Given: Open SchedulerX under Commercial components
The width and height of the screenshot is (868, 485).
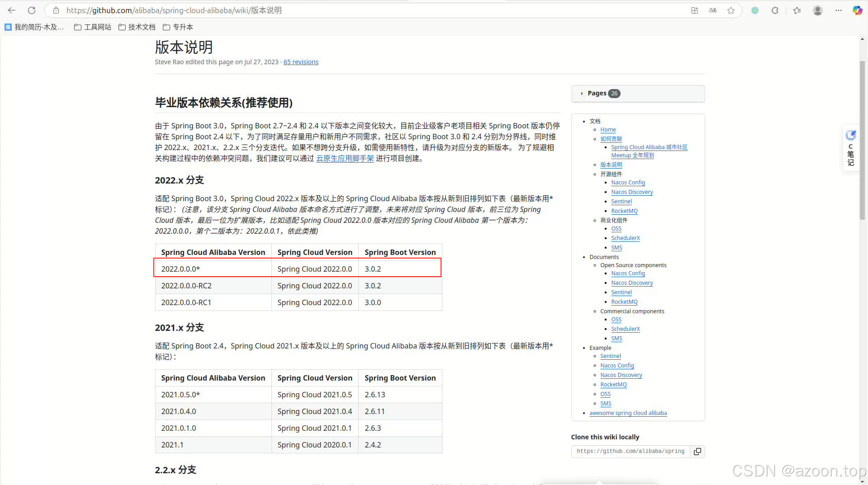Looking at the screenshot, I should (x=626, y=329).
